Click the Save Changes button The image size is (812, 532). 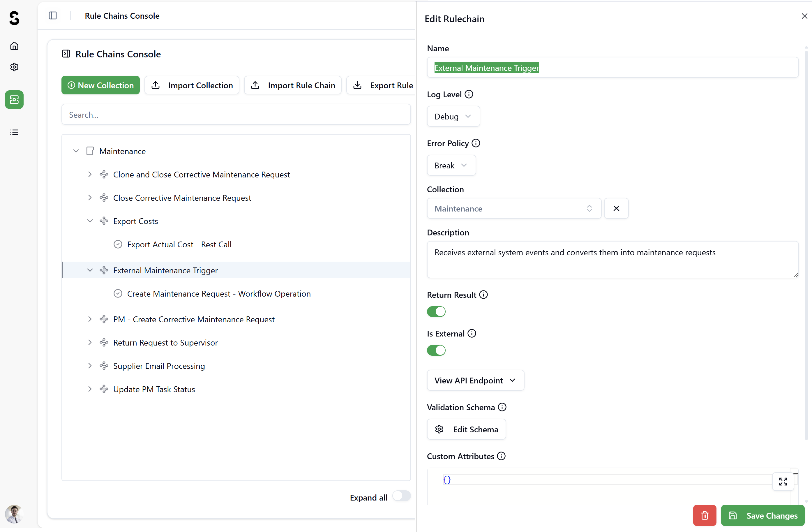click(x=763, y=516)
